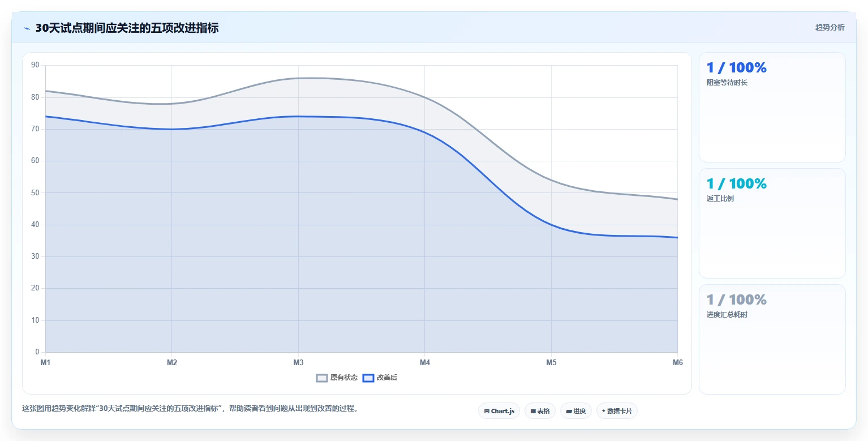Open the 阻塞等待时长 metric card
The image size is (868, 441).
(772, 108)
